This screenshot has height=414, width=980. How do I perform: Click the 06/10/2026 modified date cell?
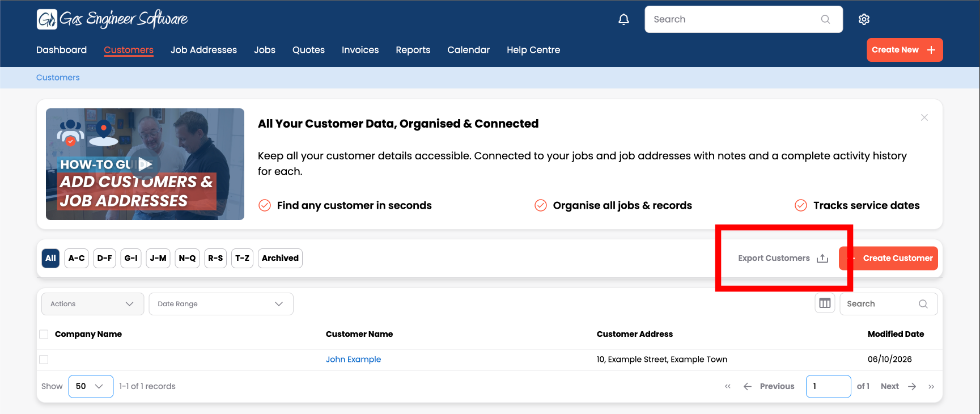click(890, 360)
